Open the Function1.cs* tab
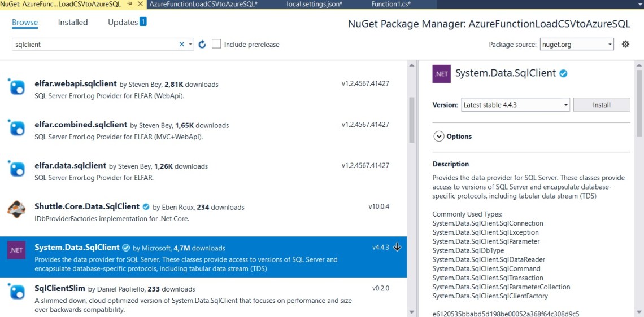 click(x=391, y=4)
